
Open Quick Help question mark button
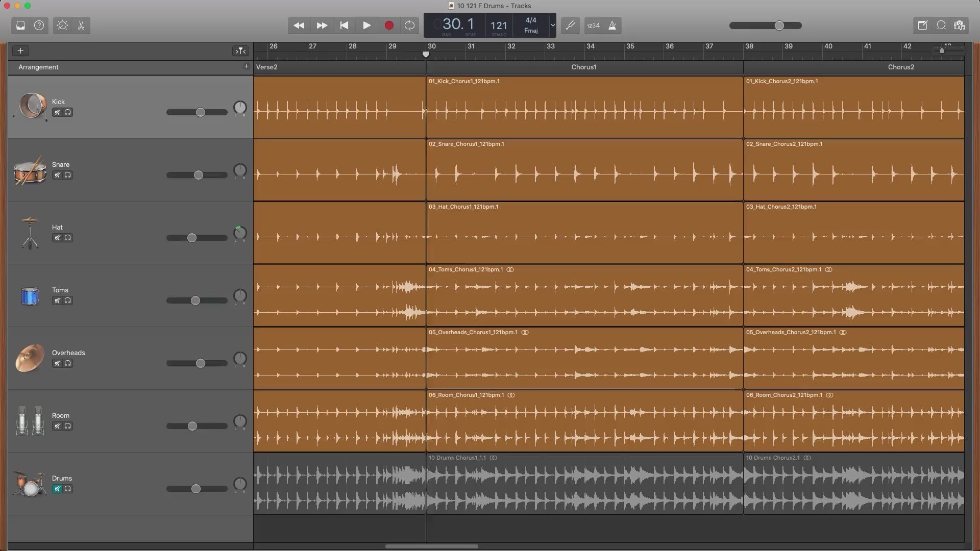click(39, 26)
